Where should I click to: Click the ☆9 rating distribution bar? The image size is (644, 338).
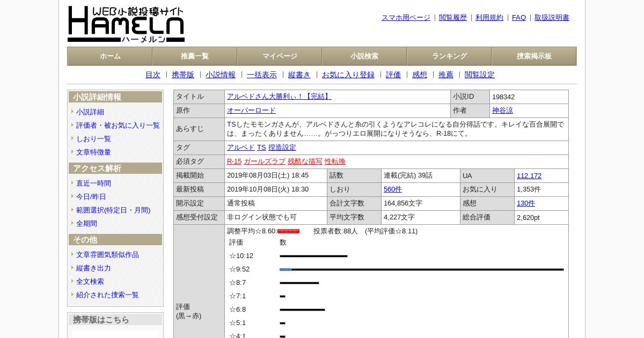pyautogui.click(x=421, y=269)
